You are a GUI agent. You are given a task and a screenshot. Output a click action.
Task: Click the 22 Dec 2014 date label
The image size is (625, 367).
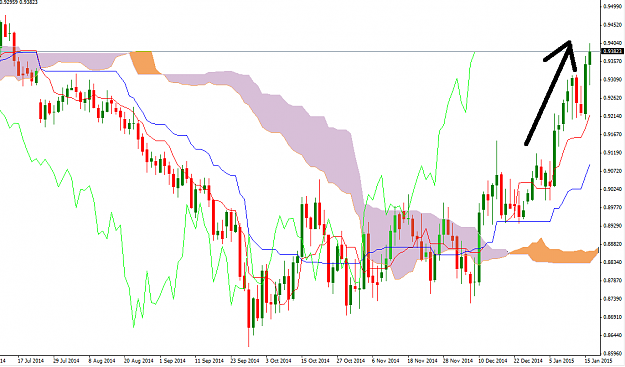(528, 361)
